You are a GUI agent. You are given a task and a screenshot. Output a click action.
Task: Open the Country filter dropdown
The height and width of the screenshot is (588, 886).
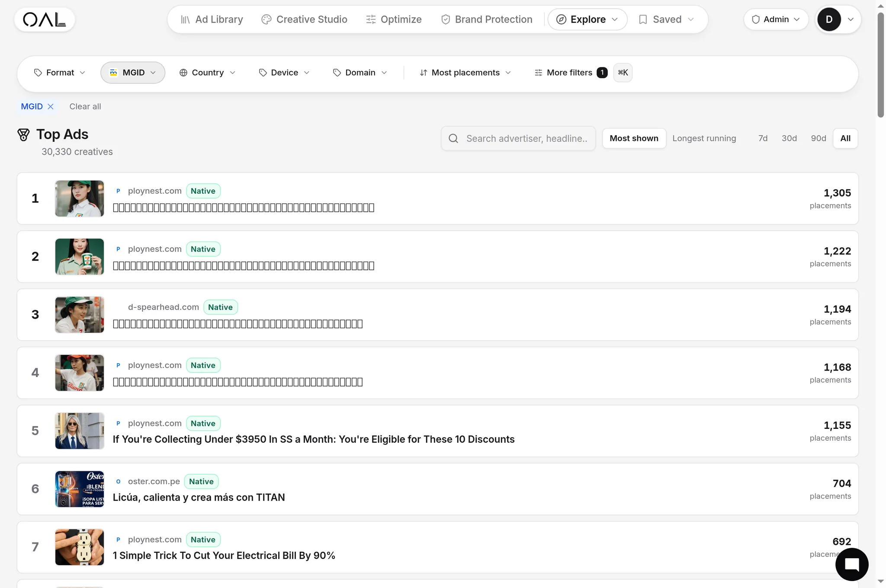208,73
